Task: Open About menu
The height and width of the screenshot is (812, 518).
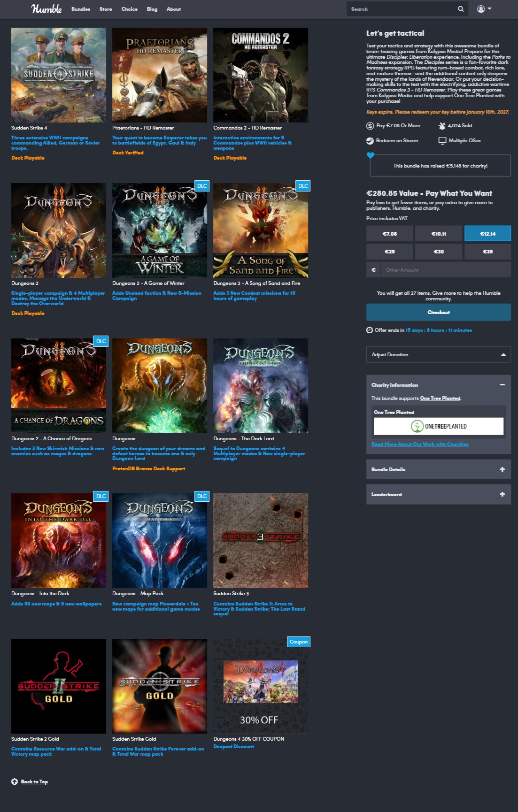Action: tap(174, 9)
